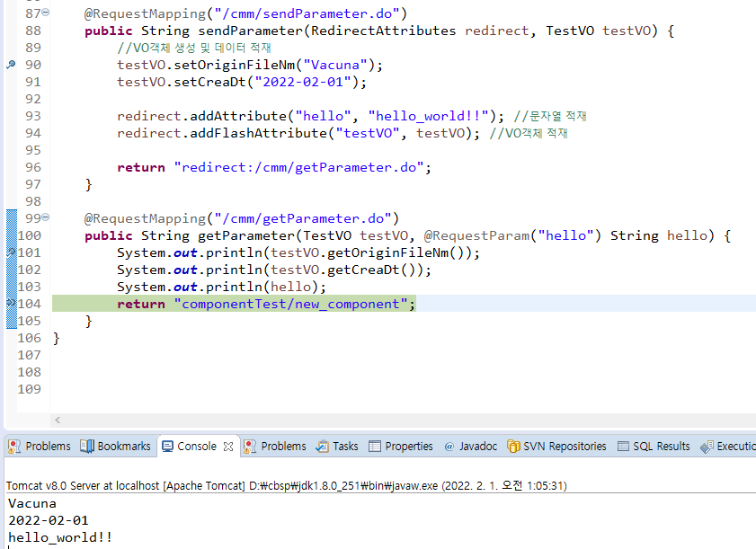Click the Console tab monitor icon
This screenshot has height=549, width=756.
(x=167, y=447)
